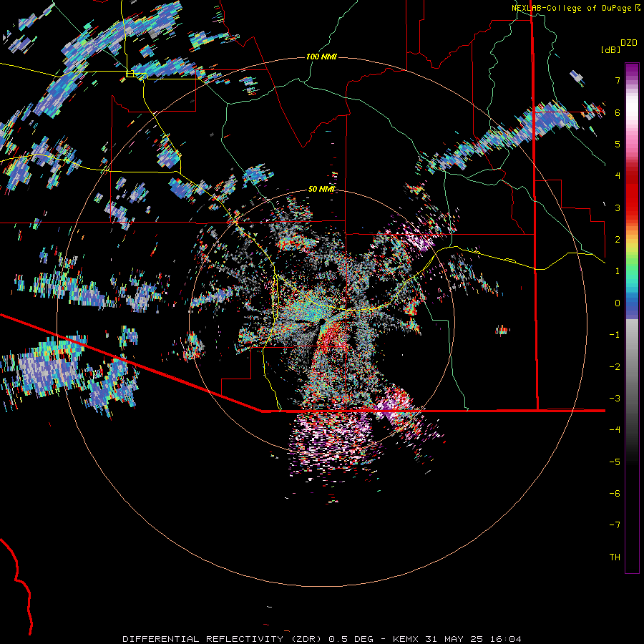This screenshot has width=644, height=644.
Task: Click the DZD label above the color bar
Action: (x=629, y=43)
